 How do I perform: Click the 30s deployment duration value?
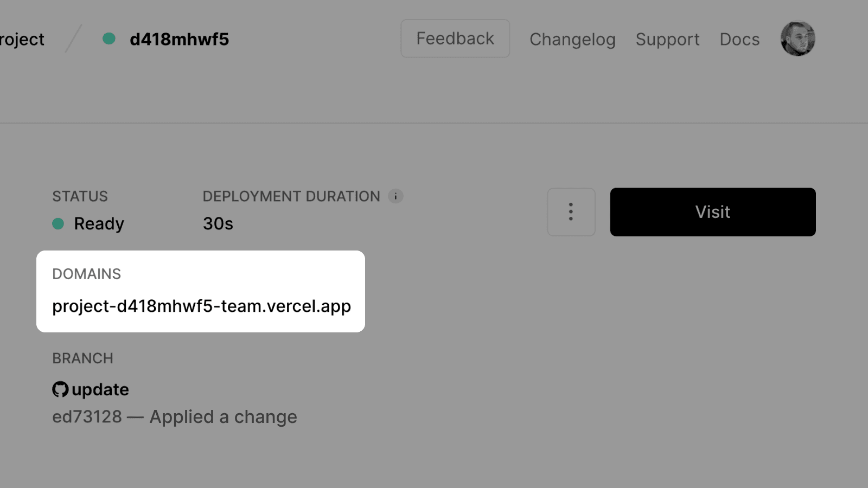point(218,223)
